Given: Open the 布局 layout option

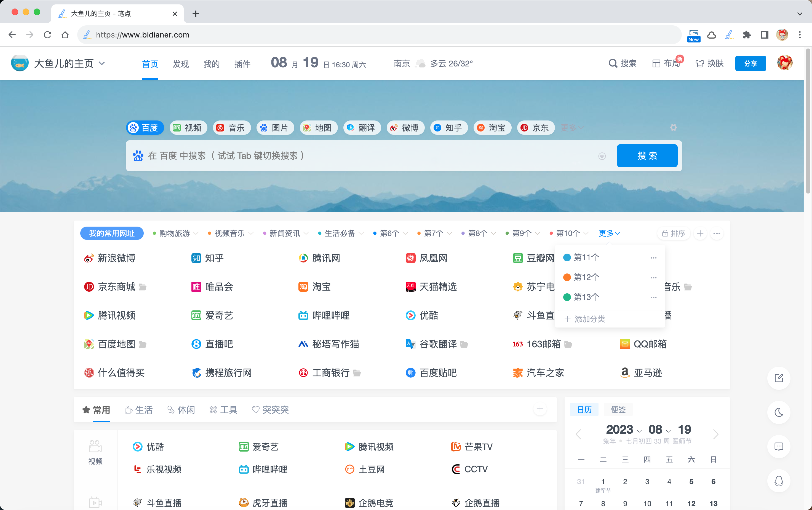Looking at the screenshot, I should (666, 63).
